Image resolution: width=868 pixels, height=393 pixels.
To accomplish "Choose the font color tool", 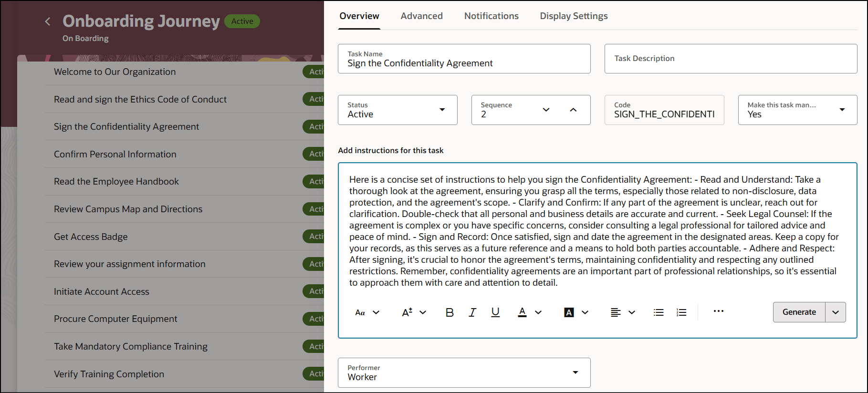I will click(x=523, y=312).
